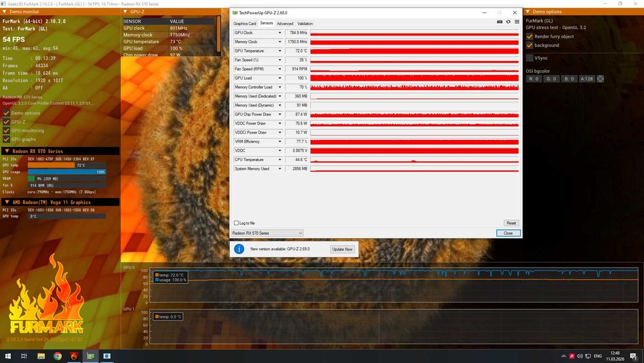Open Fan Speed (%) sensor dropdown
Viewport: 644px width, 363px height.
coord(279,59)
